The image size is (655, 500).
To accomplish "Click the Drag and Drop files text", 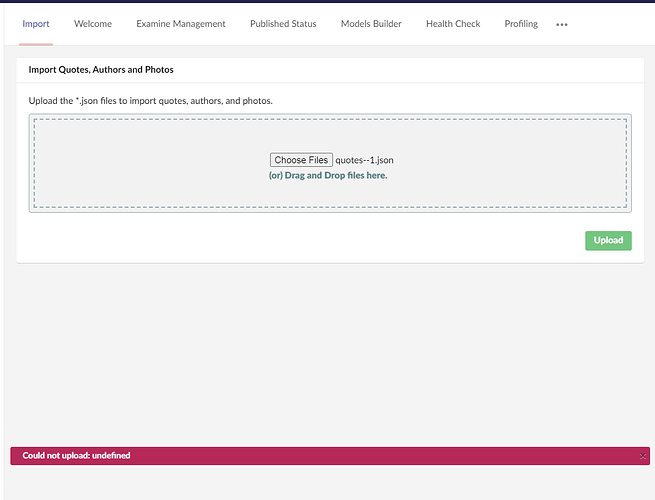I will (x=328, y=175).
